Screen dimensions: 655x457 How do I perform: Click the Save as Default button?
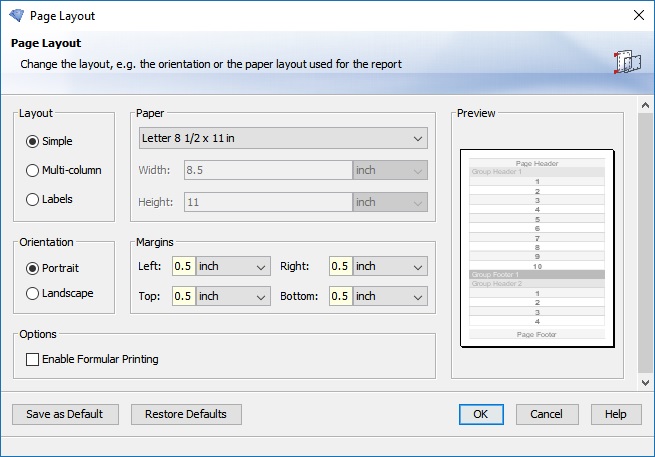point(64,414)
